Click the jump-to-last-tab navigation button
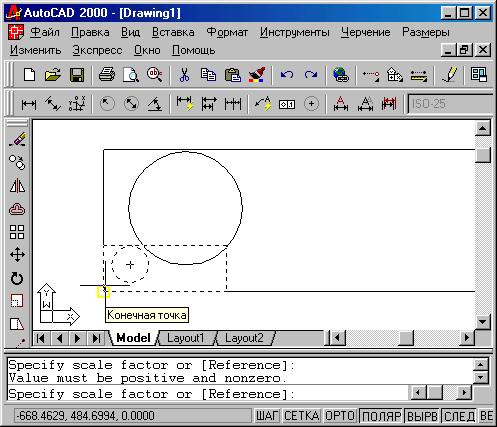This screenshot has height=427, width=497. tap(96, 339)
